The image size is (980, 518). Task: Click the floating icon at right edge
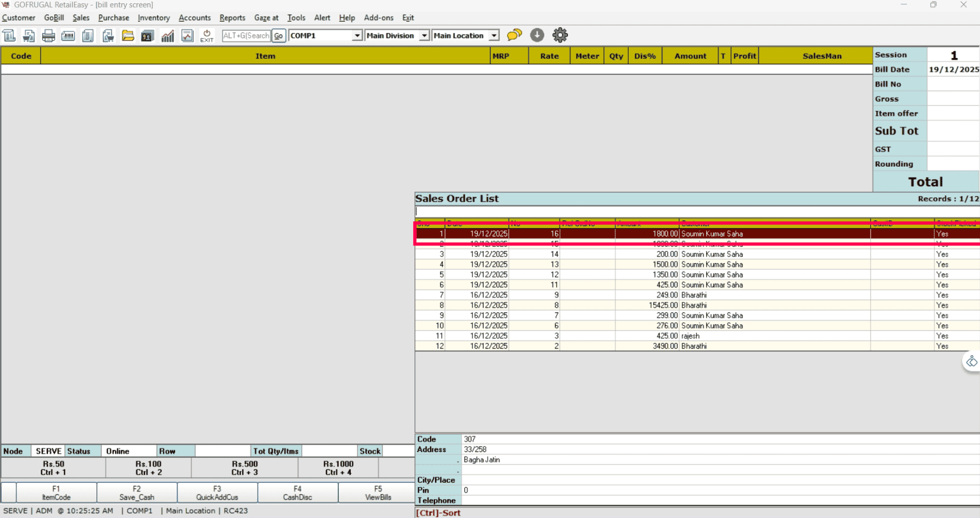[x=972, y=362]
